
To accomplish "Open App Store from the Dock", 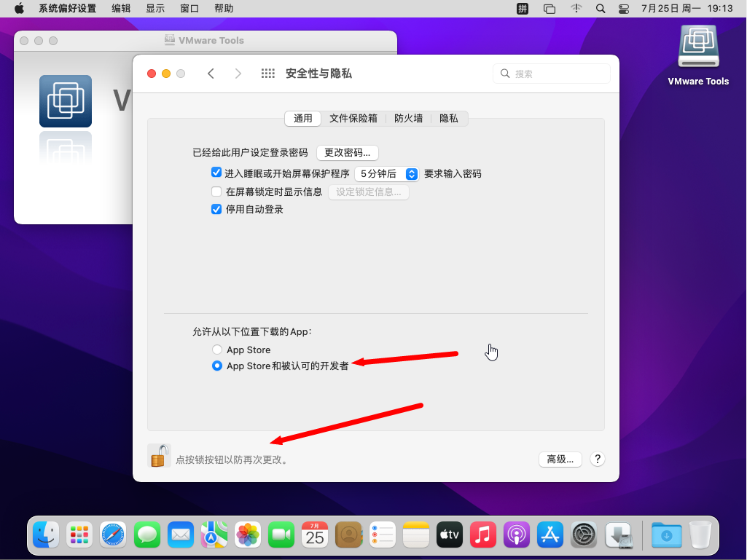I will (550, 535).
